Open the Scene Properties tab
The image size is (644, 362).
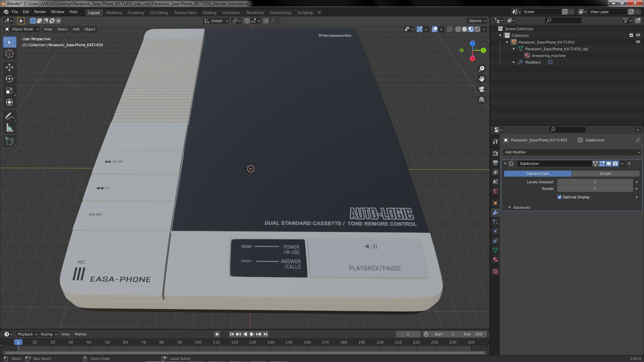coord(495,182)
